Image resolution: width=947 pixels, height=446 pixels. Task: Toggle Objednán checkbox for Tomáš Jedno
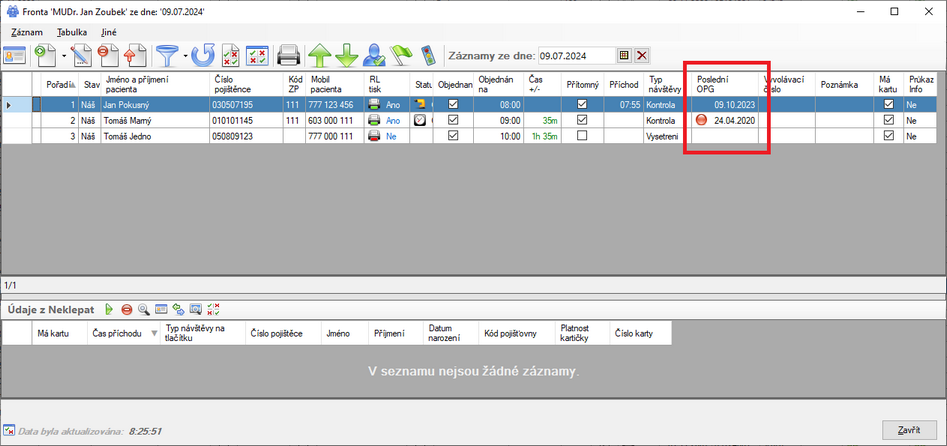453,137
